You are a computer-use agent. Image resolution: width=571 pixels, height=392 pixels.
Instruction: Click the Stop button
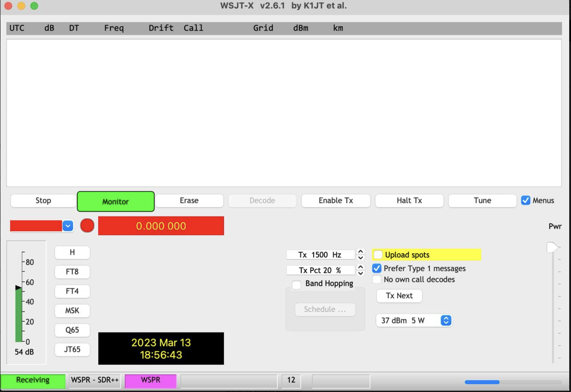coord(43,200)
